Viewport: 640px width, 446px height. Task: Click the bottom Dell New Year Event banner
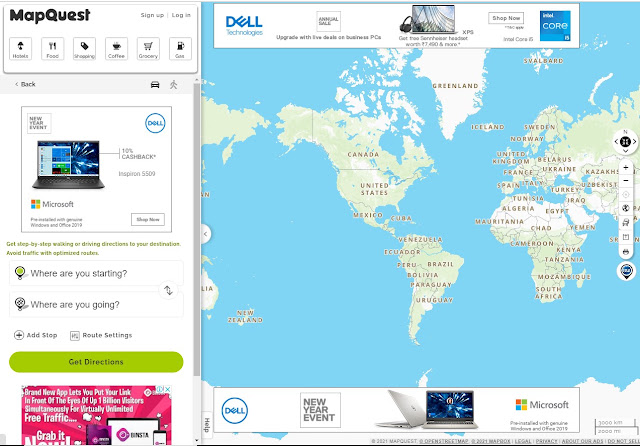[x=396, y=410]
